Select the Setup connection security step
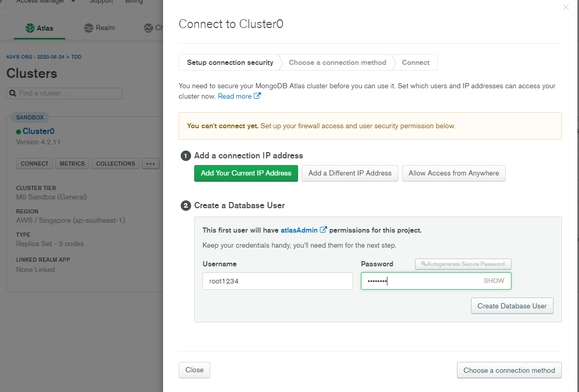Viewport: 579px width, 392px height. click(x=230, y=62)
